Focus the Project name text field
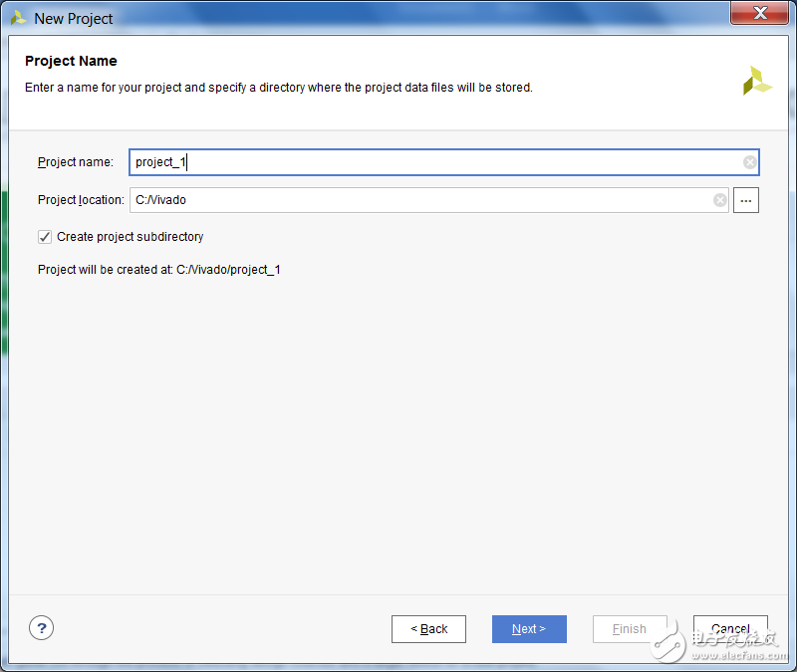Viewport: 797px width, 672px height. point(438,162)
